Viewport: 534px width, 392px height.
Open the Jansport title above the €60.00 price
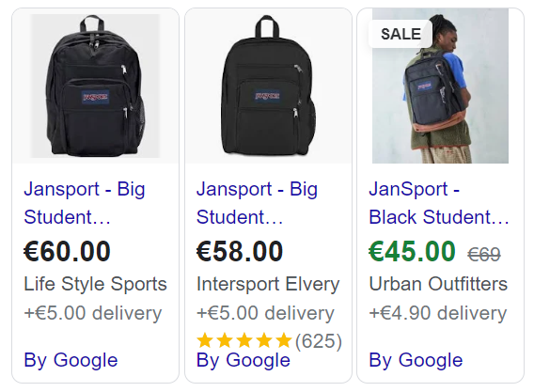coord(85,203)
